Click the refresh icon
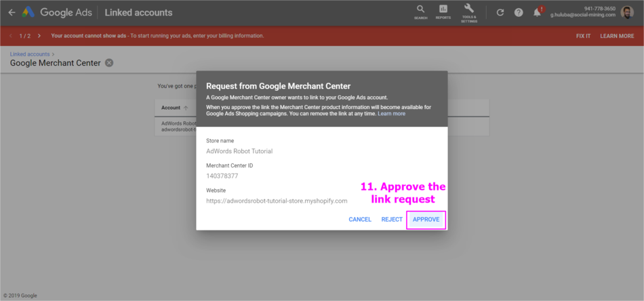This screenshot has width=644, height=301. 500,12
